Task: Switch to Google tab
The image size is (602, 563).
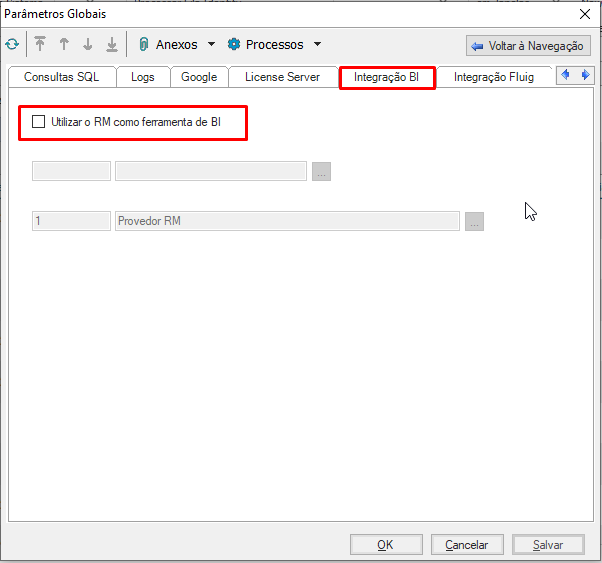Action: [199, 77]
